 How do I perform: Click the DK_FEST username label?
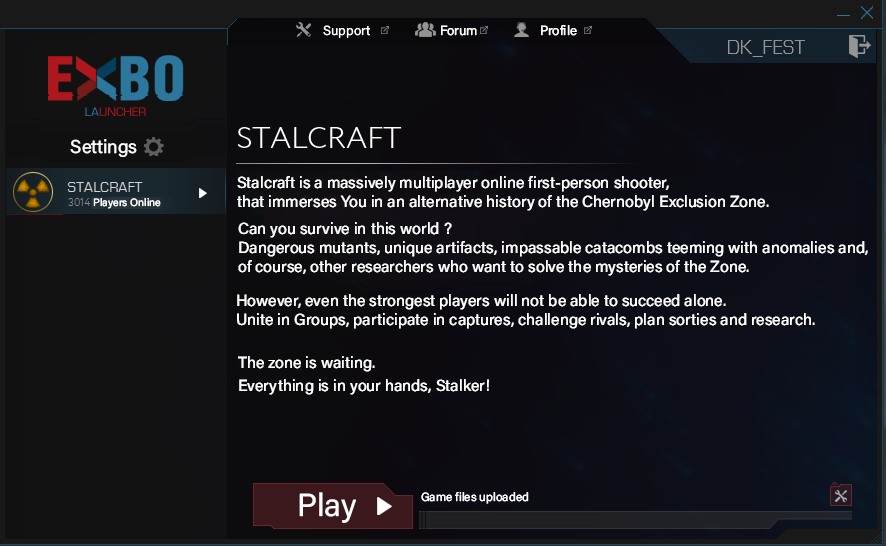[x=765, y=47]
